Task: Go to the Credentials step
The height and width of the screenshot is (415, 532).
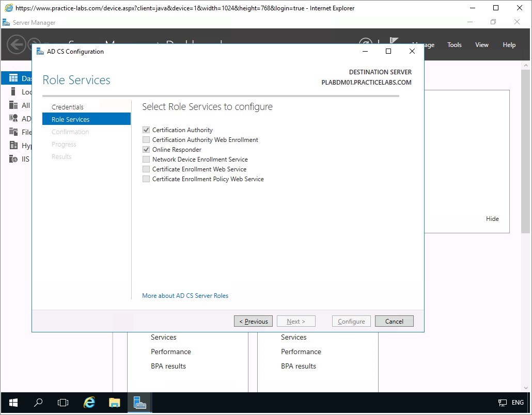Action: pyautogui.click(x=68, y=107)
